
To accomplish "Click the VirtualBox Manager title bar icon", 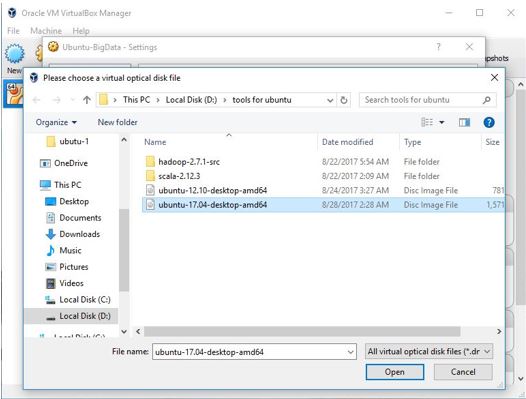I will coord(12,13).
